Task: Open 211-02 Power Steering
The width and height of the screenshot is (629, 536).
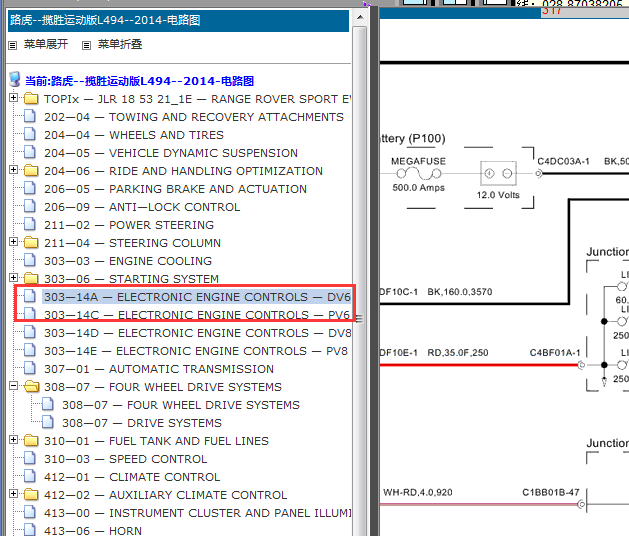Action: [x=129, y=225]
